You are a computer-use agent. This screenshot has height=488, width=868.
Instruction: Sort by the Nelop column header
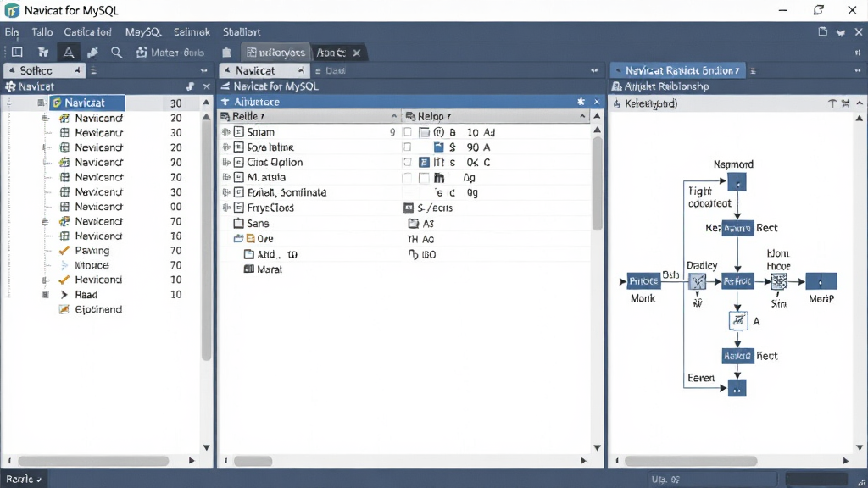coord(495,116)
